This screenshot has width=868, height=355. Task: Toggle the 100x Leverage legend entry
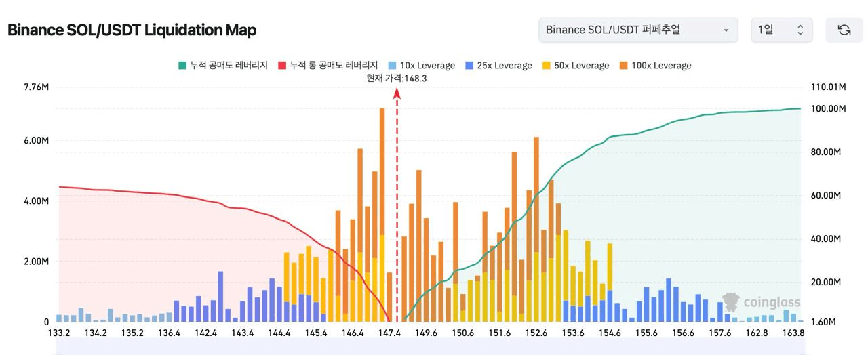tap(655, 66)
